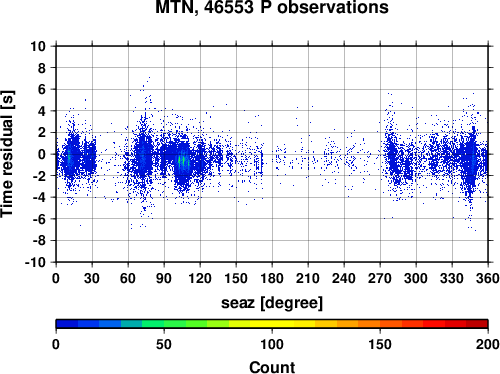Image resolution: width=500 pixels, height=374 pixels.
Task: Click the green segment of the colorbar
Action: click(x=163, y=324)
